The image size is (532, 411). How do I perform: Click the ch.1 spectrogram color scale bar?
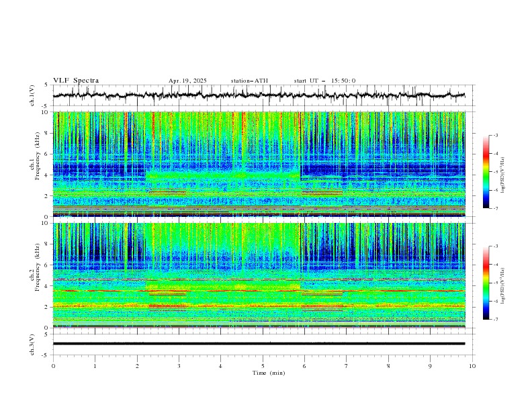point(486,172)
